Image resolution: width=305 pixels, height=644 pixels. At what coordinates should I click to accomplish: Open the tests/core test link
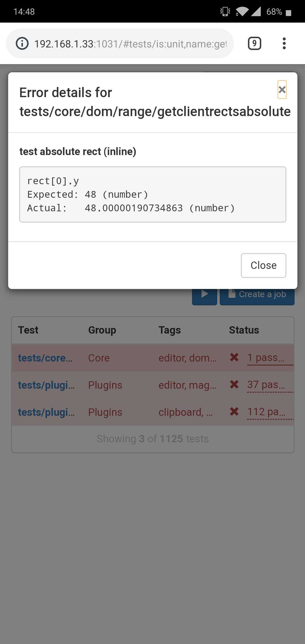[45, 358]
